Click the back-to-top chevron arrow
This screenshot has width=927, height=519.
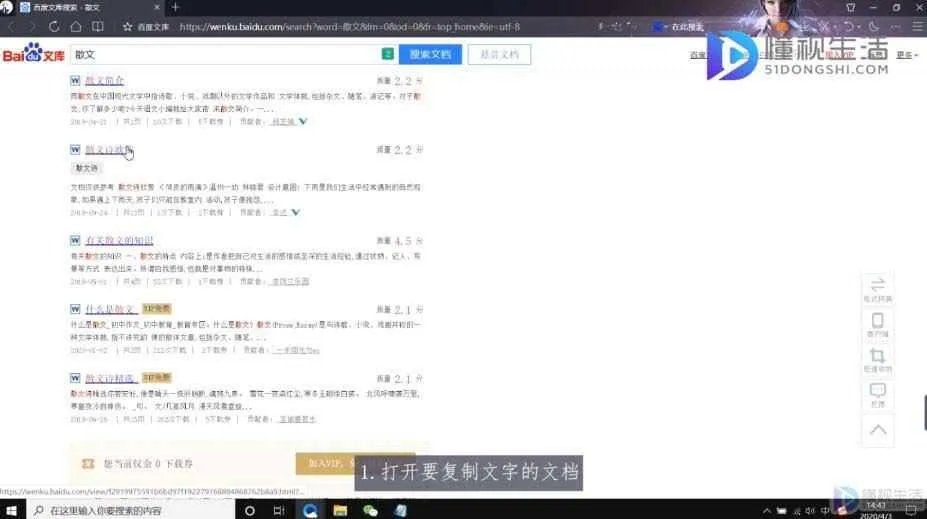878,430
